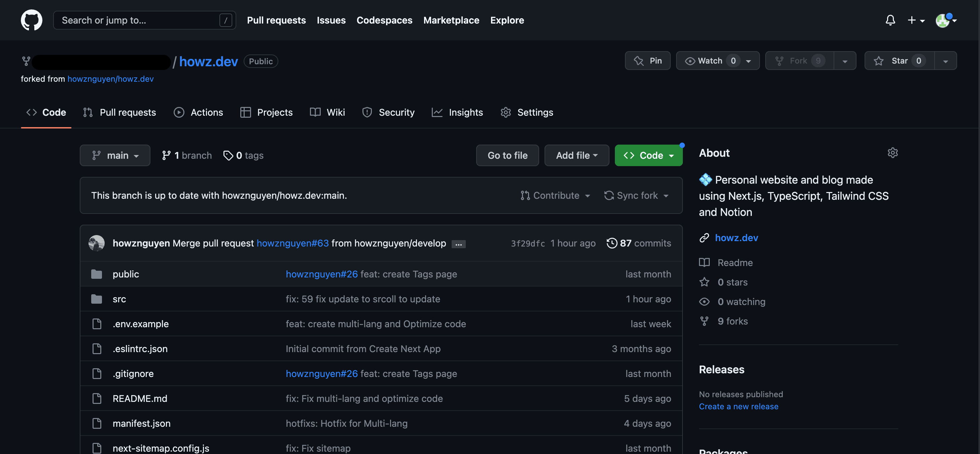Click the 1 branch link
This screenshot has height=454, width=980.
point(187,155)
